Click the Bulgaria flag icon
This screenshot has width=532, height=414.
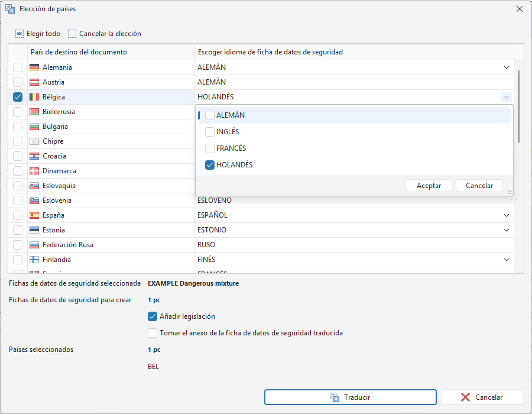[x=34, y=127]
